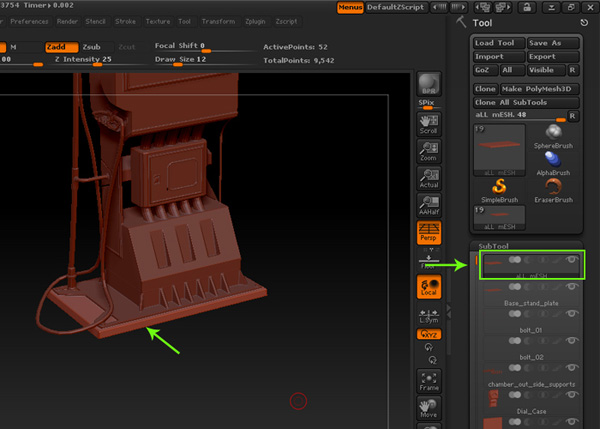Click Save As button
The width and height of the screenshot is (600, 429).
553,43
